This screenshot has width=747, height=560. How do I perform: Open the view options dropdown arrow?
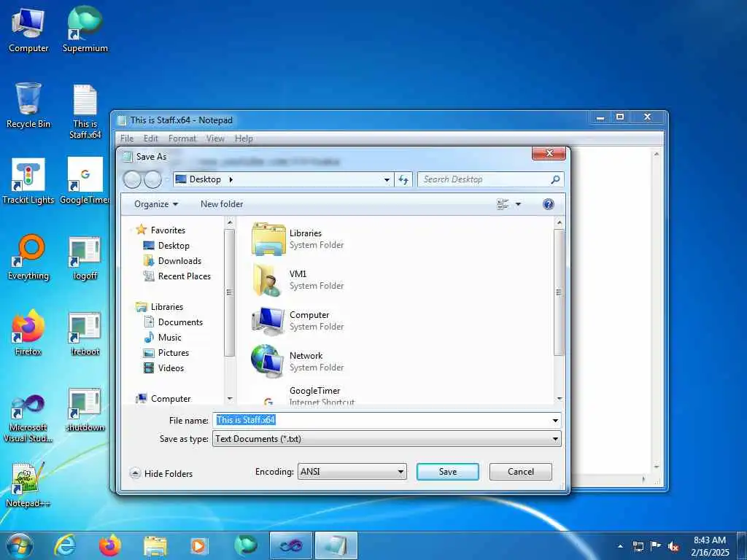tap(519, 204)
